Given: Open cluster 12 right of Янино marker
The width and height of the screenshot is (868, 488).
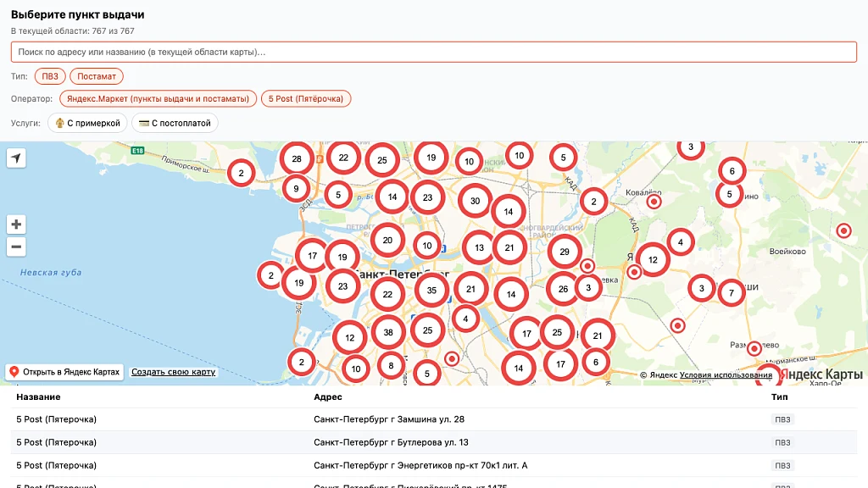Looking at the screenshot, I should tap(654, 259).
